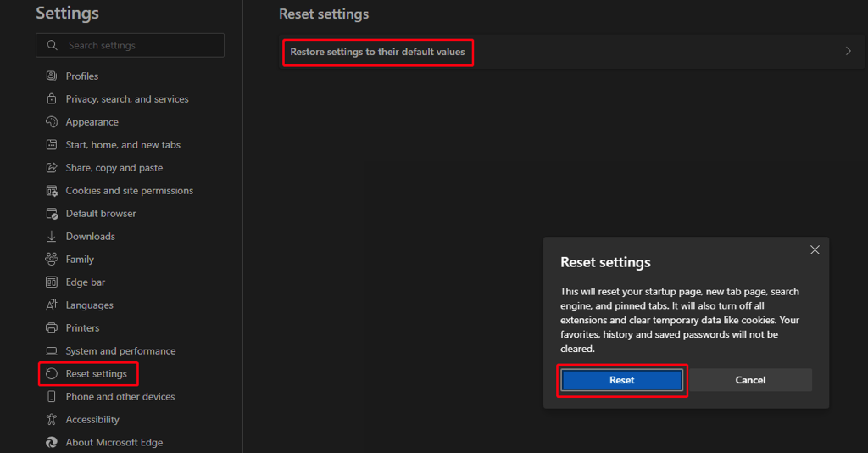Open About Microsoft Edge

click(x=114, y=443)
